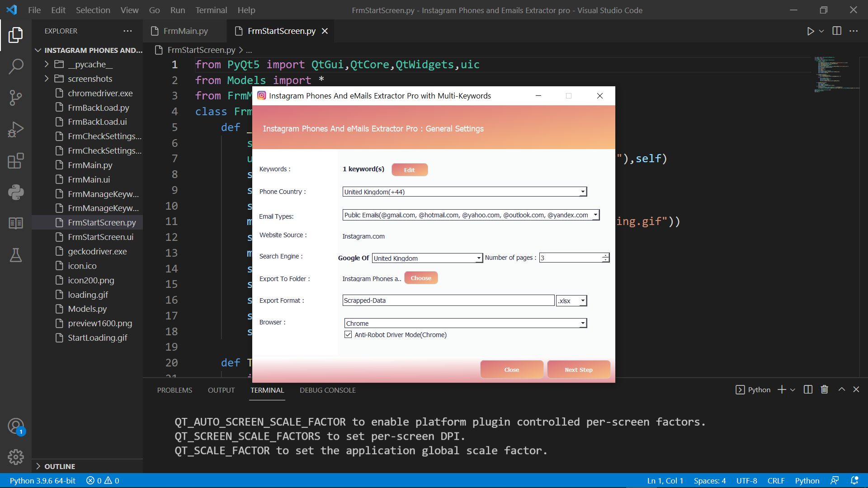Open Explorer Views and More Actions ellipsis
The height and width of the screenshot is (488, 868).
click(x=128, y=31)
